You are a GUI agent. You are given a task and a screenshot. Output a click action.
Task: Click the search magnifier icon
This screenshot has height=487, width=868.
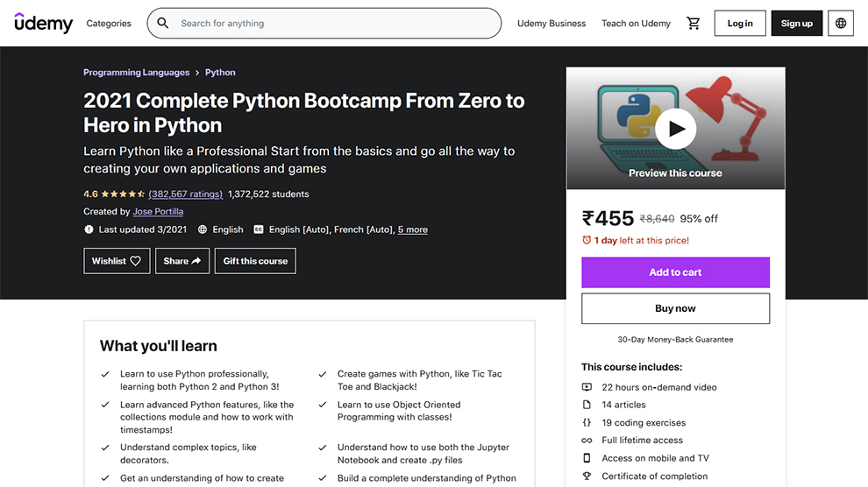click(x=163, y=24)
